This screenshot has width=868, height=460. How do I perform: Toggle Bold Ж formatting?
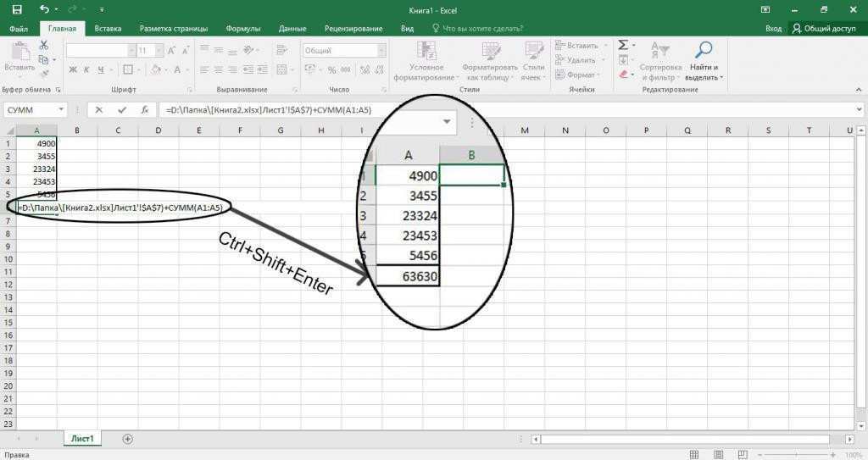coord(72,70)
